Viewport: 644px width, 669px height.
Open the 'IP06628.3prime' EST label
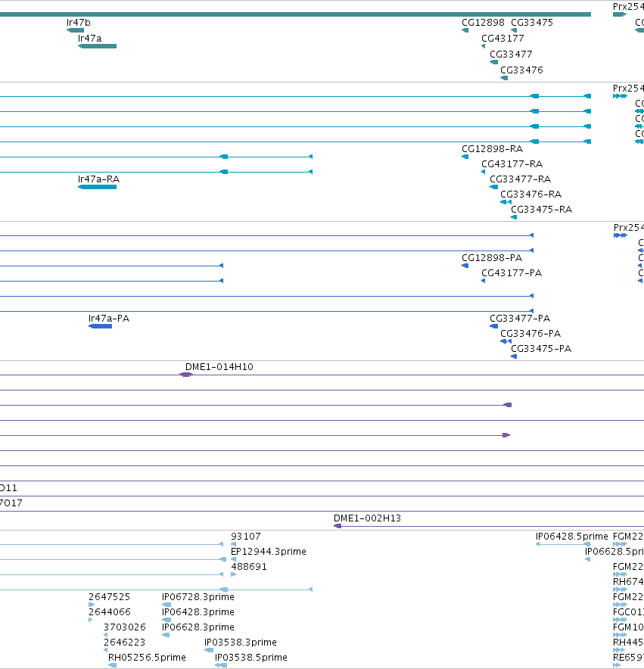point(198,627)
